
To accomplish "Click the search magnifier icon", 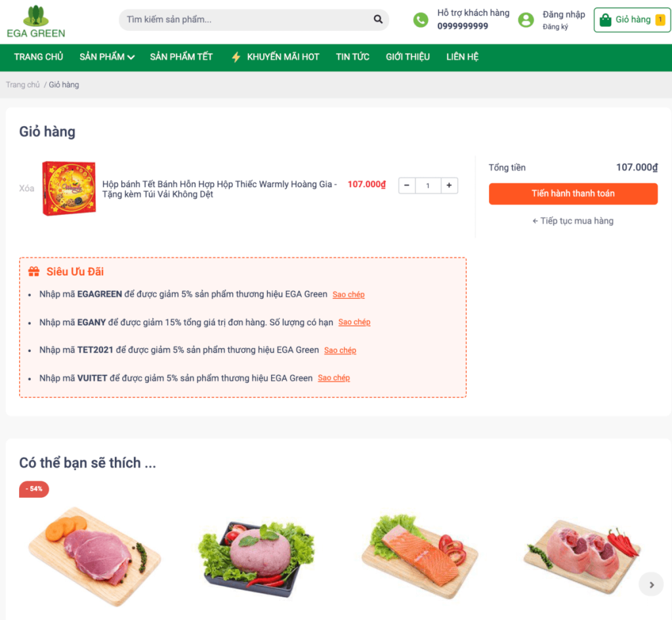I will pyautogui.click(x=377, y=19).
